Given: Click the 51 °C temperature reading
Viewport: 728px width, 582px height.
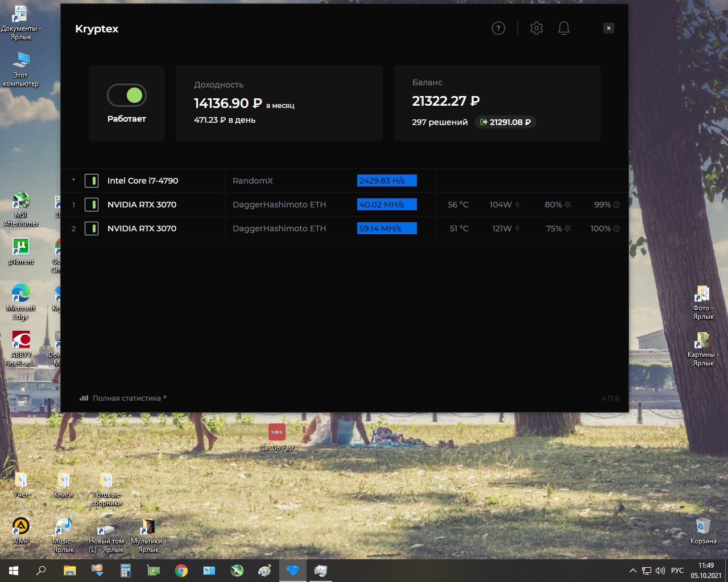Looking at the screenshot, I should pyautogui.click(x=459, y=228).
